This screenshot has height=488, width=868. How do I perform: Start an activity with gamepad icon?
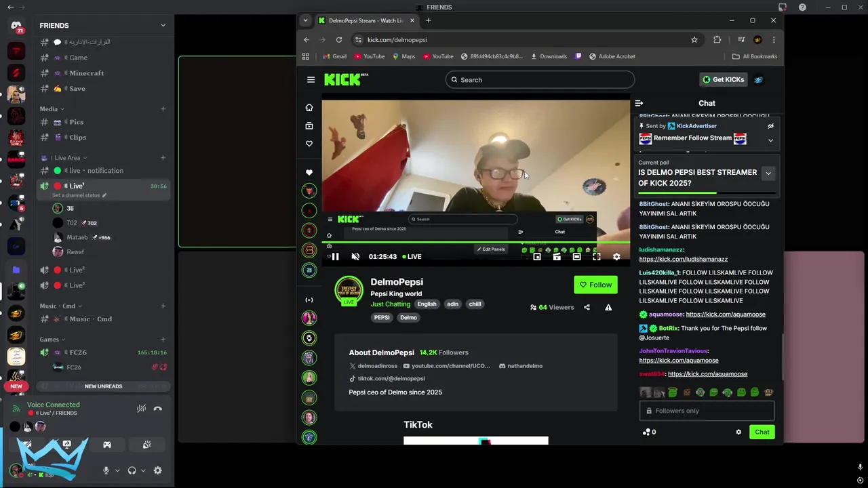pyautogui.click(x=106, y=445)
